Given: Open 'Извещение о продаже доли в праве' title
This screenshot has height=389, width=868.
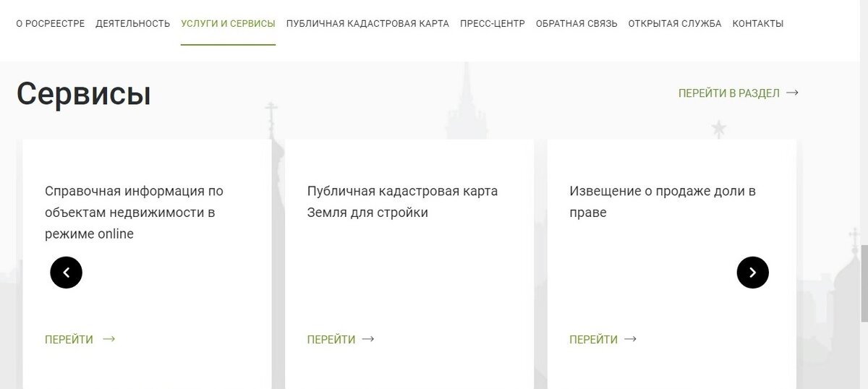Looking at the screenshot, I should 663,202.
